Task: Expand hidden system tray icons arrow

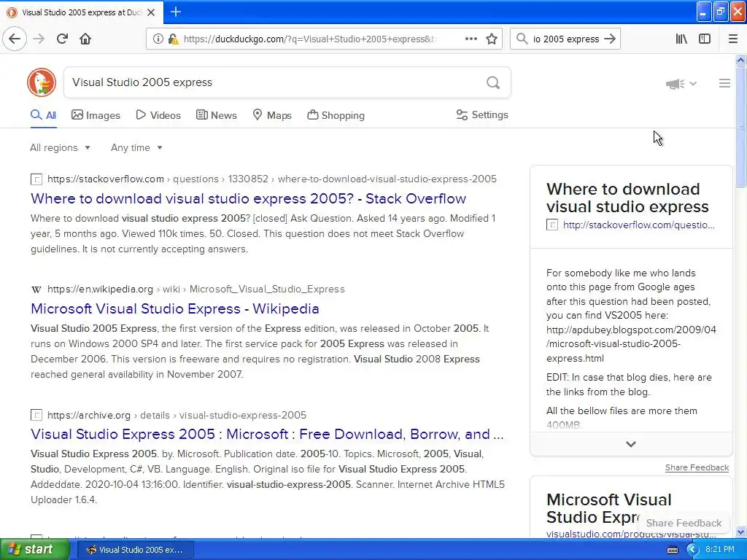Action: coord(692,550)
